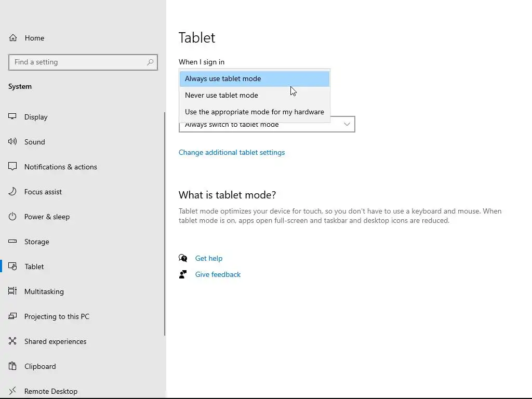Open the Give feedback link
532x399 pixels.
(x=218, y=275)
